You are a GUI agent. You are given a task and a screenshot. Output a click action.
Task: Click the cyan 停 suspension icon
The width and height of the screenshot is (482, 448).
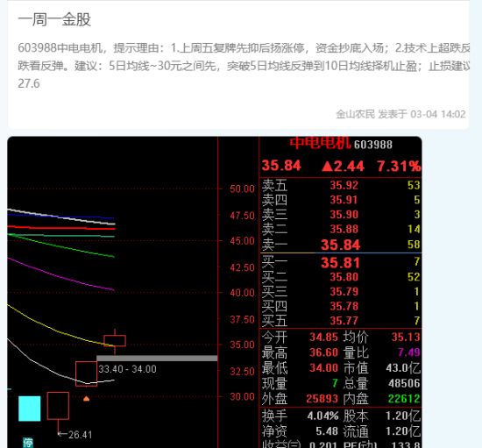point(28,443)
